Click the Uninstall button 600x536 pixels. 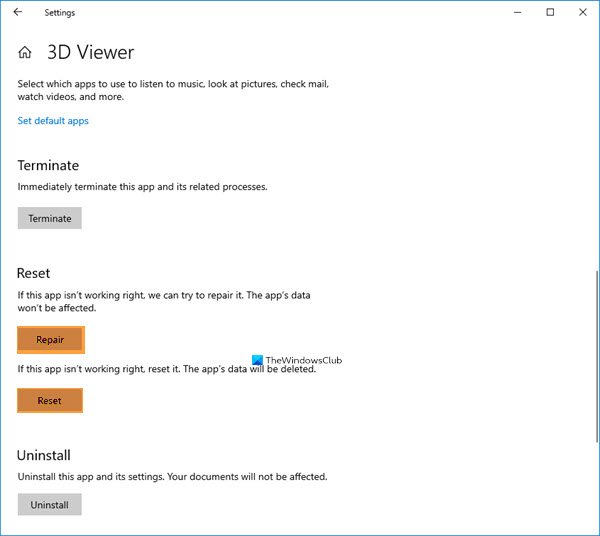coord(49,505)
